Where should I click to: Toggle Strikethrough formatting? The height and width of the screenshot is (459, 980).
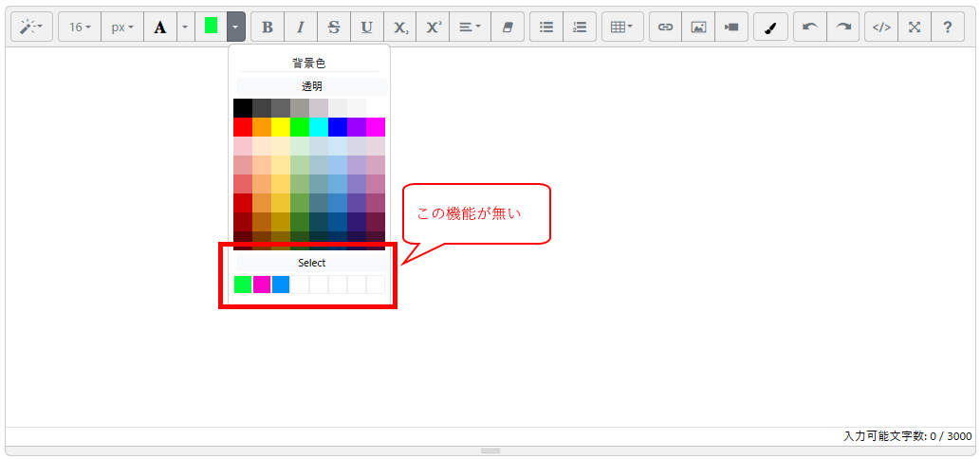(x=334, y=28)
